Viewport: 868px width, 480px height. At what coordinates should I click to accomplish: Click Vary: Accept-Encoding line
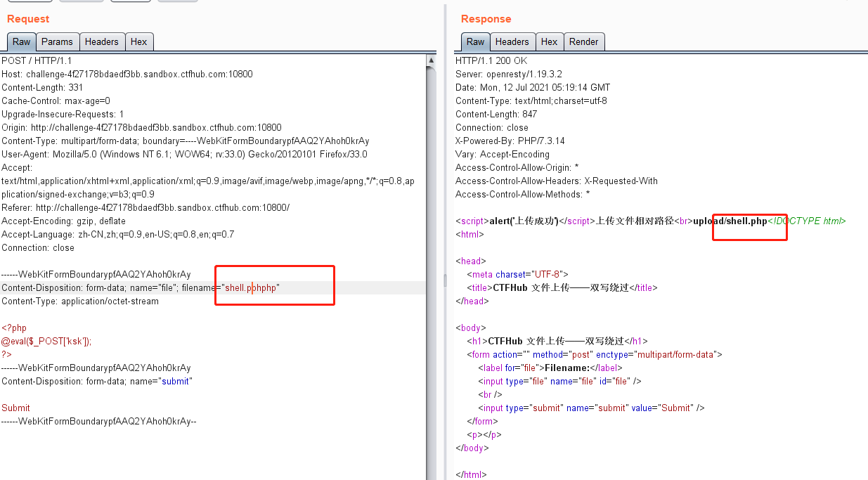tap(503, 154)
